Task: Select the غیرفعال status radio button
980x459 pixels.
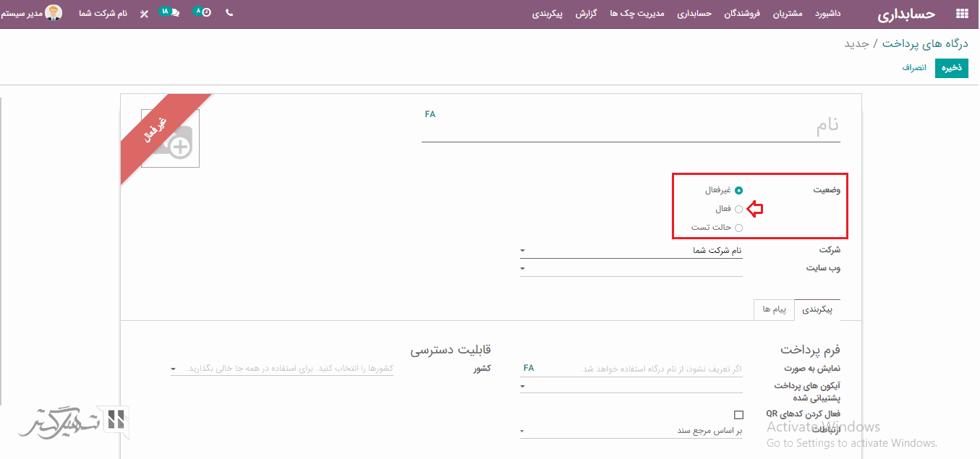Action: [738, 191]
